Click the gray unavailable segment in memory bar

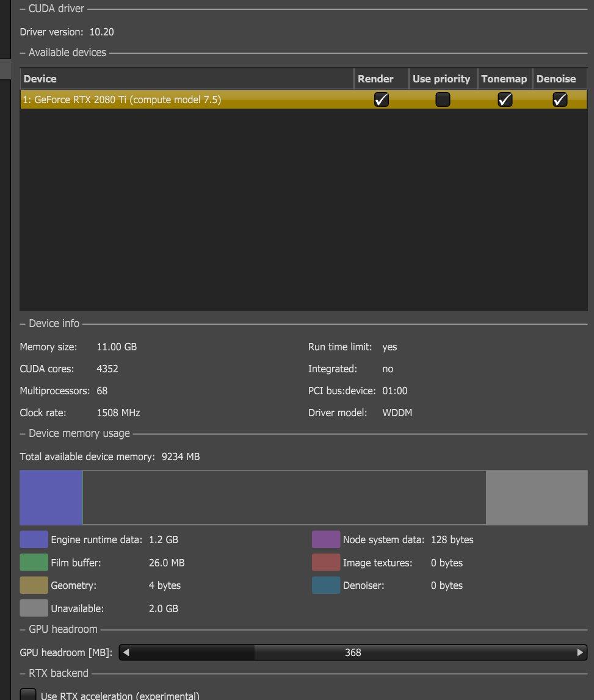[x=537, y=497]
